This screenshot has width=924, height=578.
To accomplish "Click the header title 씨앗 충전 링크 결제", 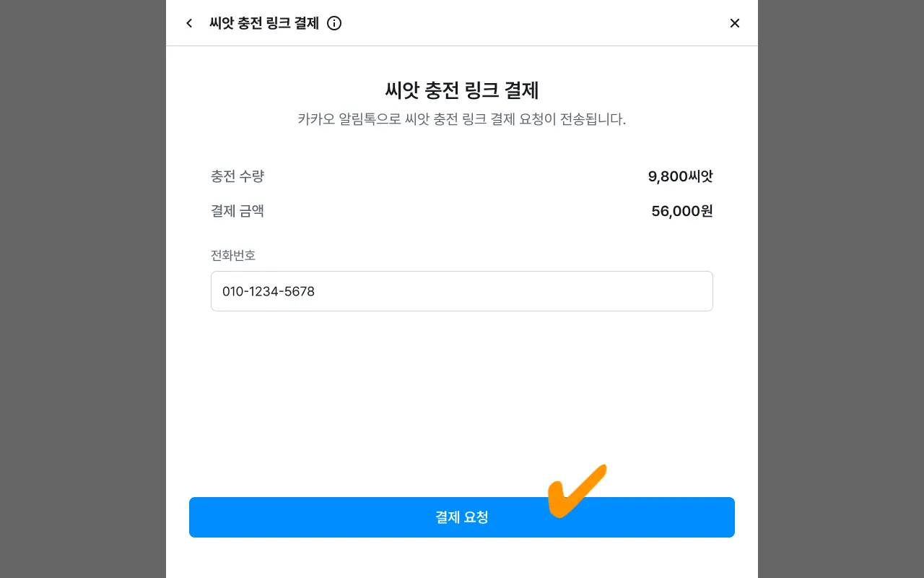I will tap(264, 23).
